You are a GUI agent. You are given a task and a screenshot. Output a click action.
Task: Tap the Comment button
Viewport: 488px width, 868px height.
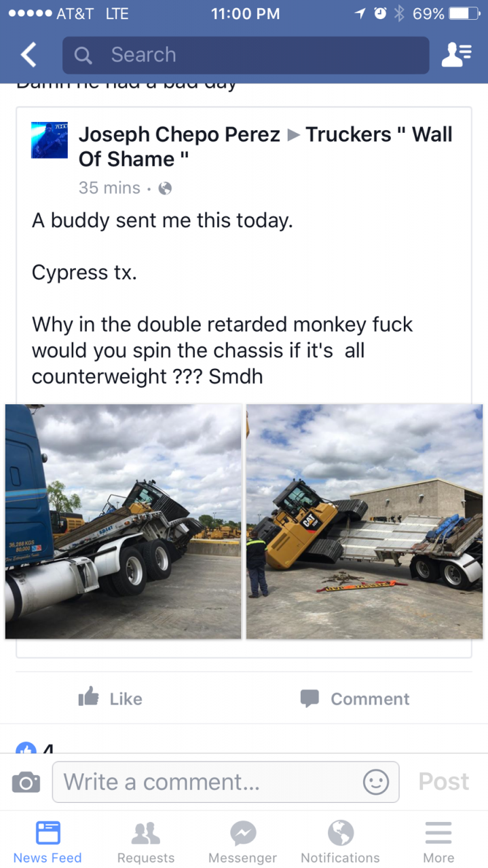pos(355,698)
